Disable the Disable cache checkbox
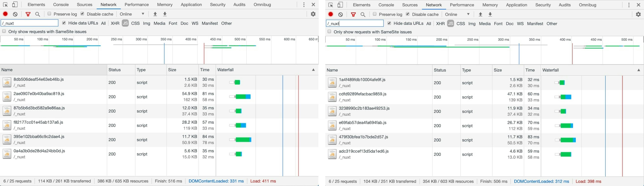644x186 pixels. (x=82, y=13)
